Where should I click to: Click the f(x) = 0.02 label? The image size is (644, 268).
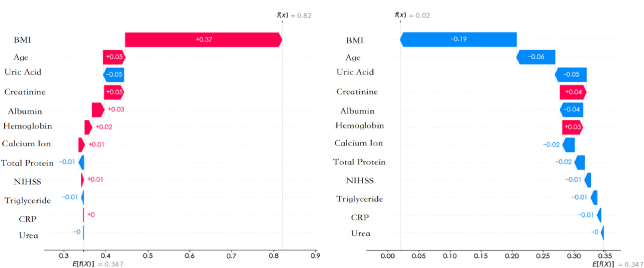point(412,15)
